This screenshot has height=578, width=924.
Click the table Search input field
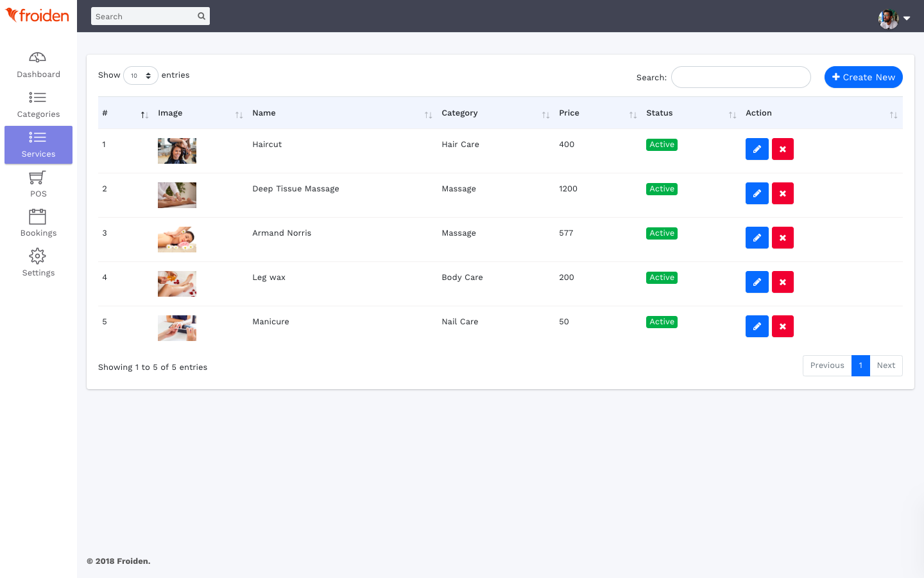coord(740,77)
